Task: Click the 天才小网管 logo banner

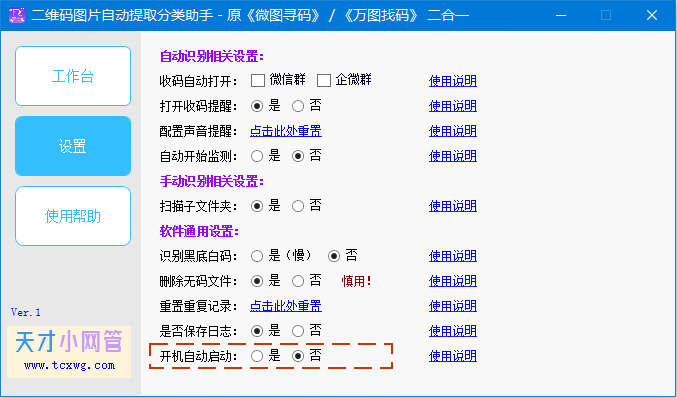Action: coord(69,352)
